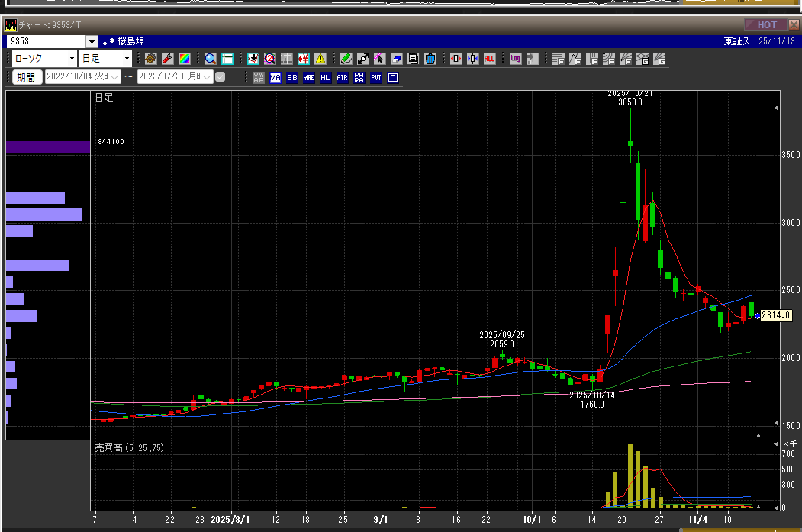This screenshot has width=802, height=532.
Task: Toggle the Log scale icon
Action: pos(515,58)
